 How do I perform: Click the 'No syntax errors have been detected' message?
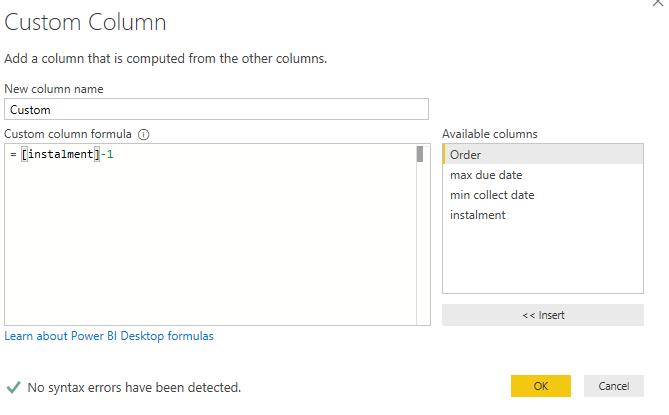point(134,387)
